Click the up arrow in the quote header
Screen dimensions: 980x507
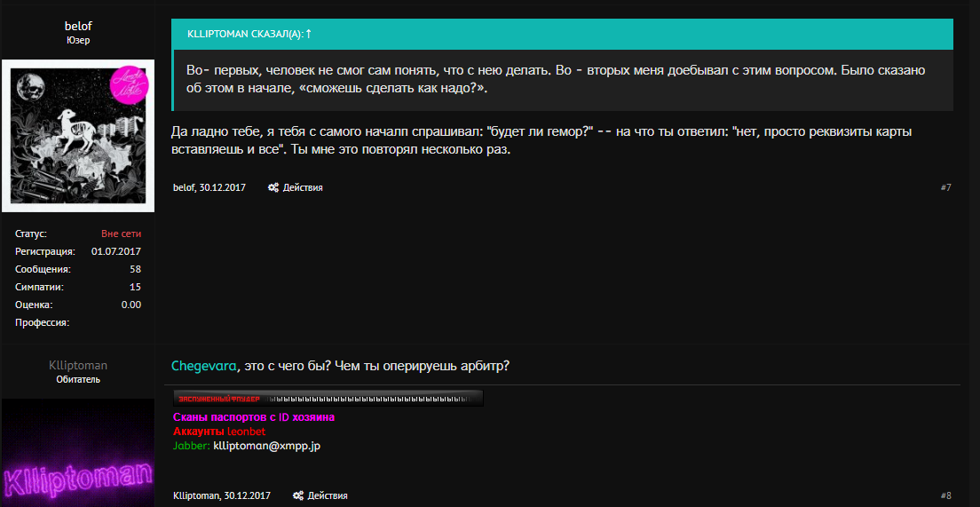(309, 34)
